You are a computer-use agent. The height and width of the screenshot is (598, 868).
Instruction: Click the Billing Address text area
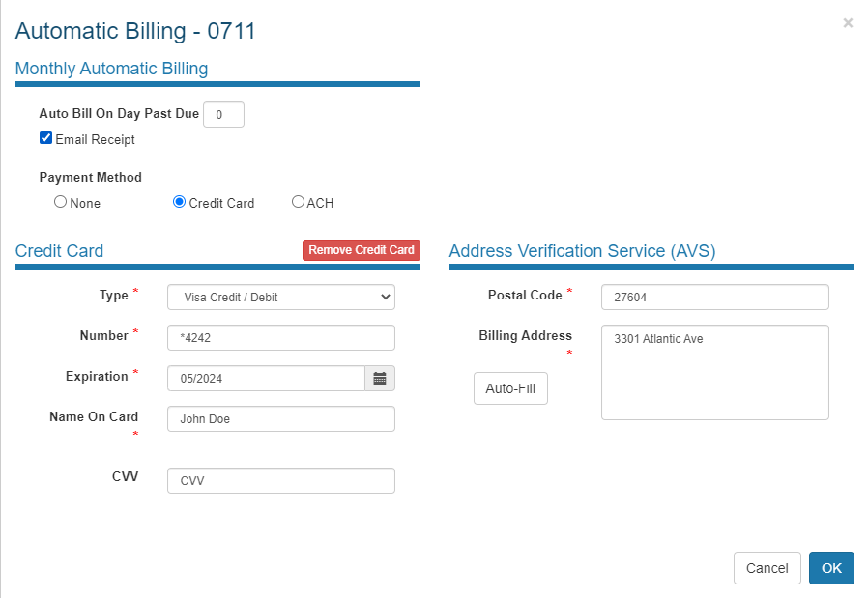tap(714, 372)
